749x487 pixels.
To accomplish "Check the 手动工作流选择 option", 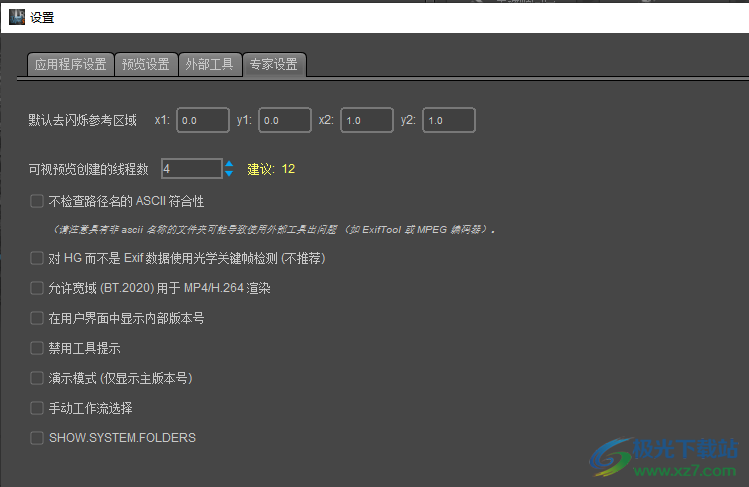I will point(37,408).
